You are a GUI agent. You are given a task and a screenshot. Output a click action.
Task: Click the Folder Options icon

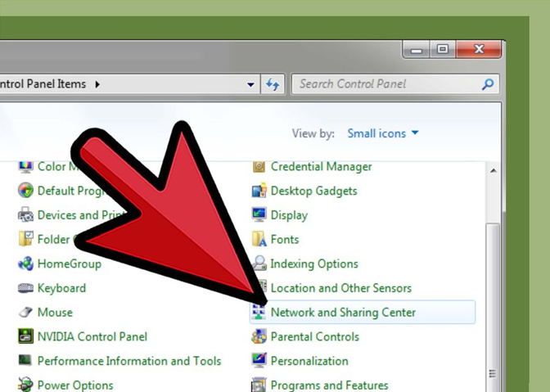pyautogui.click(x=25, y=239)
